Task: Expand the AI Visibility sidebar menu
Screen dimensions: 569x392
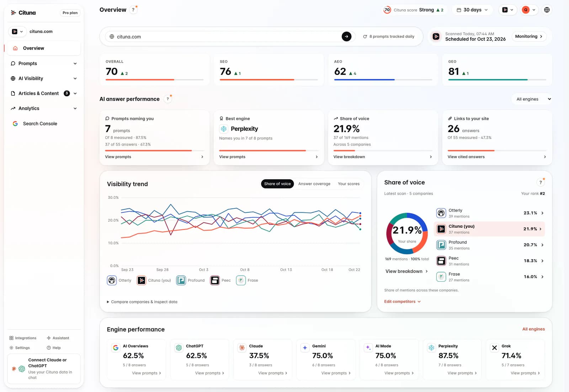Action: coord(44,78)
